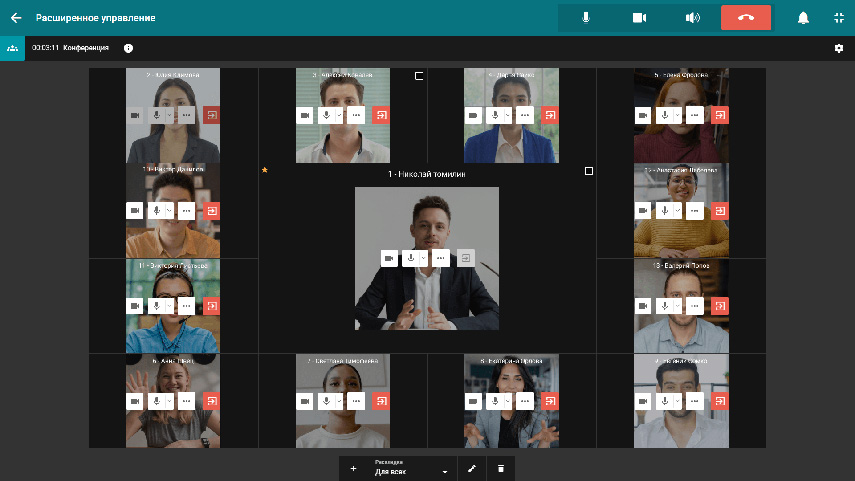The width and height of the screenshot is (855, 481).
Task: Open the notifications bell
Action: (803, 18)
